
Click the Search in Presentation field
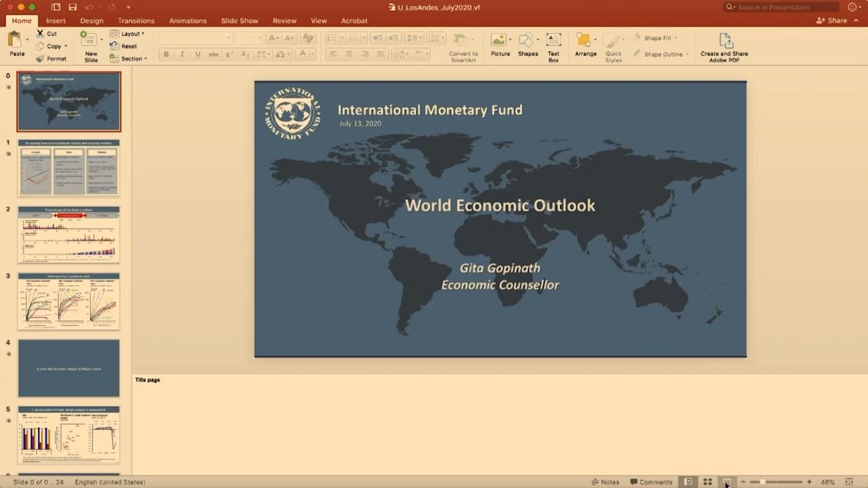[x=780, y=7]
